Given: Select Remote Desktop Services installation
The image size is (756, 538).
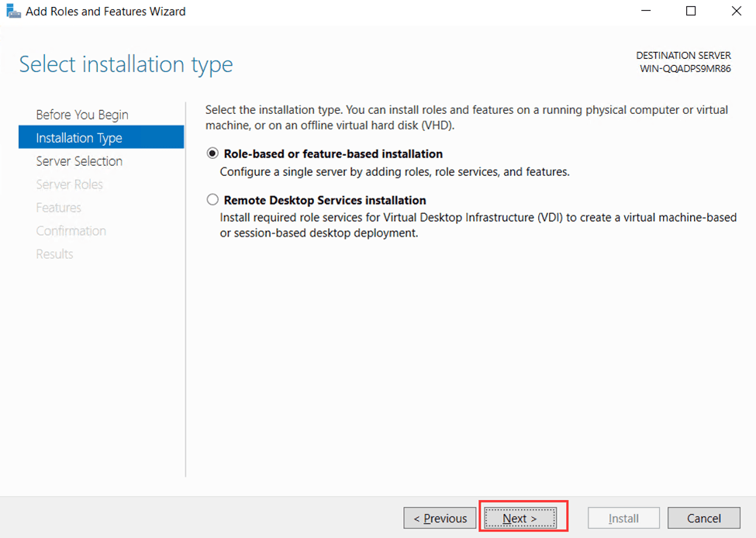Looking at the screenshot, I should pyautogui.click(x=212, y=199).
